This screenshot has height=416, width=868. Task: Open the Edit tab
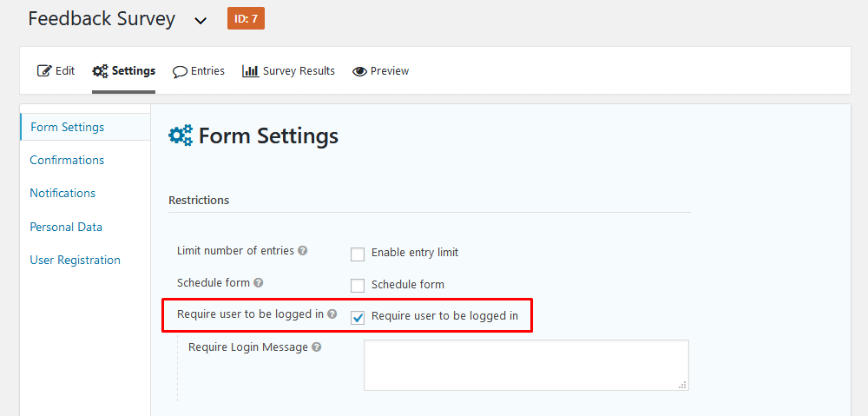56,71
